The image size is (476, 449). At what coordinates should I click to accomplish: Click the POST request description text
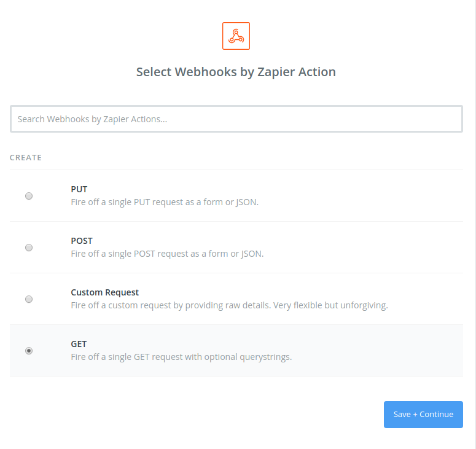[167, 254]
